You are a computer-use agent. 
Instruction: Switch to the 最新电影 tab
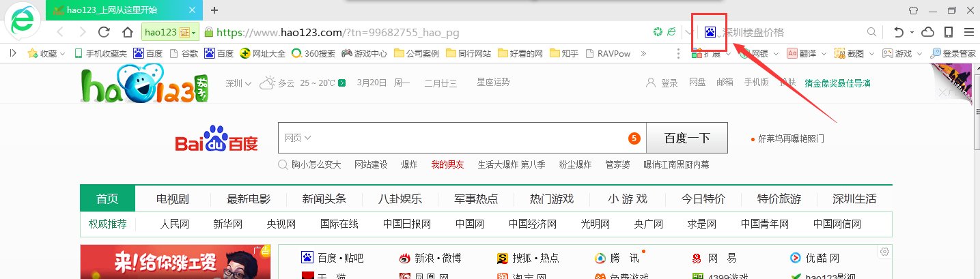click(x=249, y=199)
